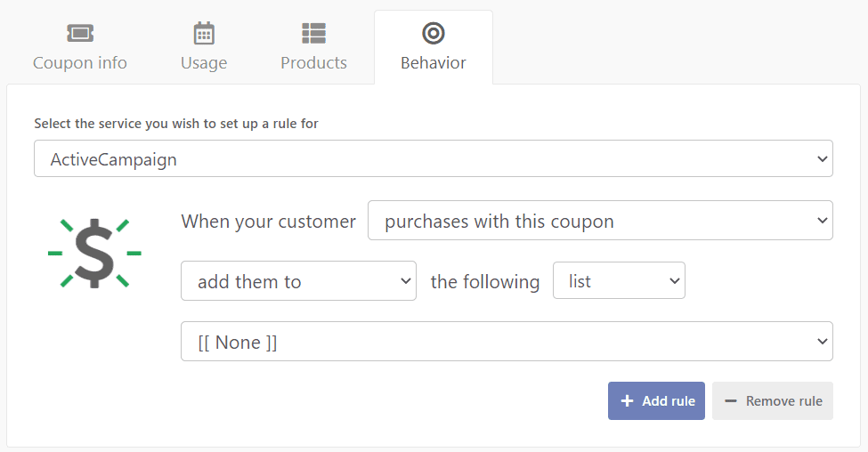The height and width of the screenshot is (452, 868).
Task: Click the ticket icon above Coupon info
Action: pos(80,33)
